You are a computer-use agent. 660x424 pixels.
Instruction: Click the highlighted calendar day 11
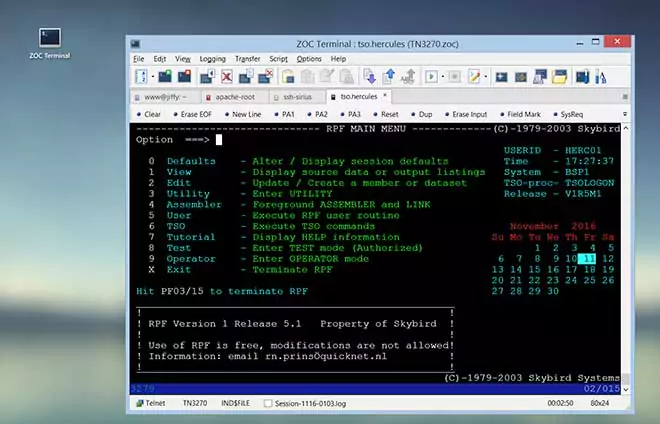pos(587,259)
